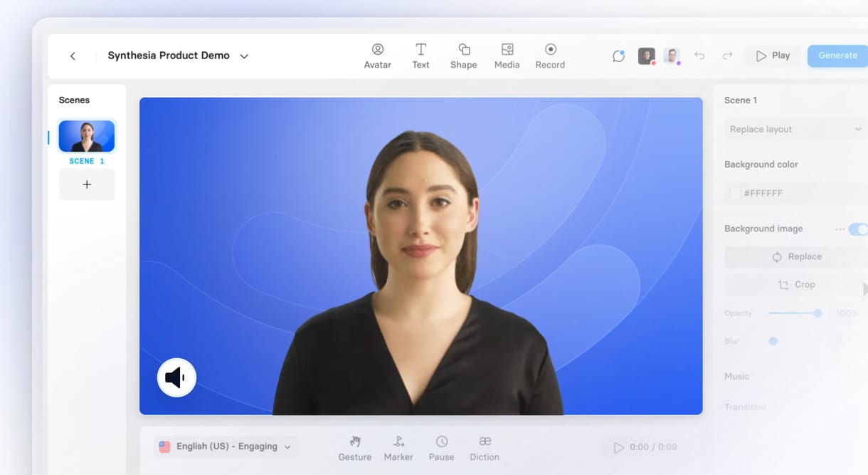Click the Scene 1 panel title
Viewport: 868px width, 475px height.
[741, 100]
